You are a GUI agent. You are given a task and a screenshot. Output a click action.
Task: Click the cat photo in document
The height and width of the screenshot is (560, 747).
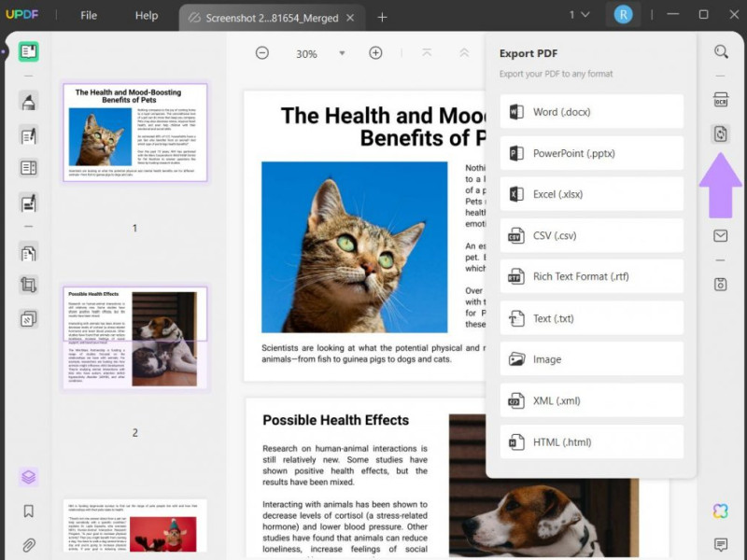(x=355, y=247)
